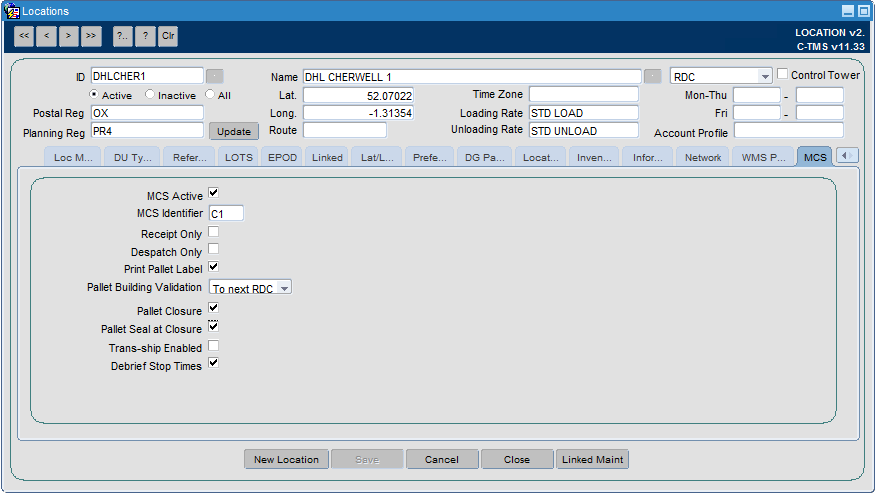
Task: Go to next record with > button
Action: (68, 36)
